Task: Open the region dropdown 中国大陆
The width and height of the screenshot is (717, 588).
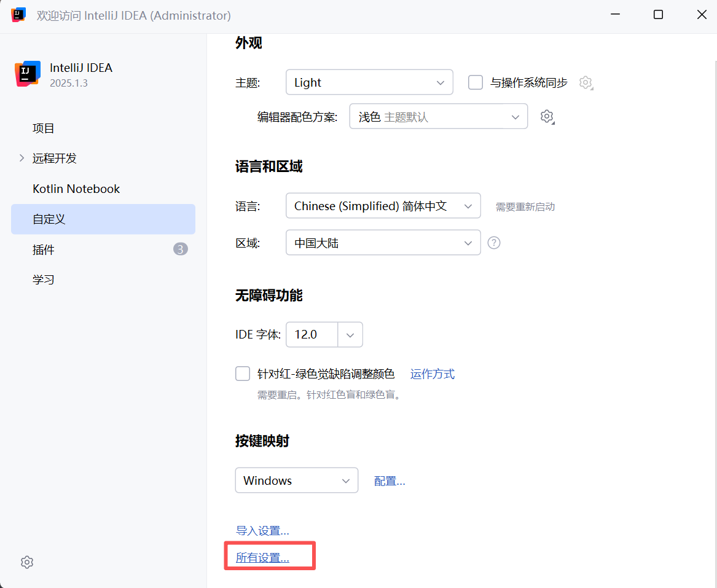Action: point(383,242)
